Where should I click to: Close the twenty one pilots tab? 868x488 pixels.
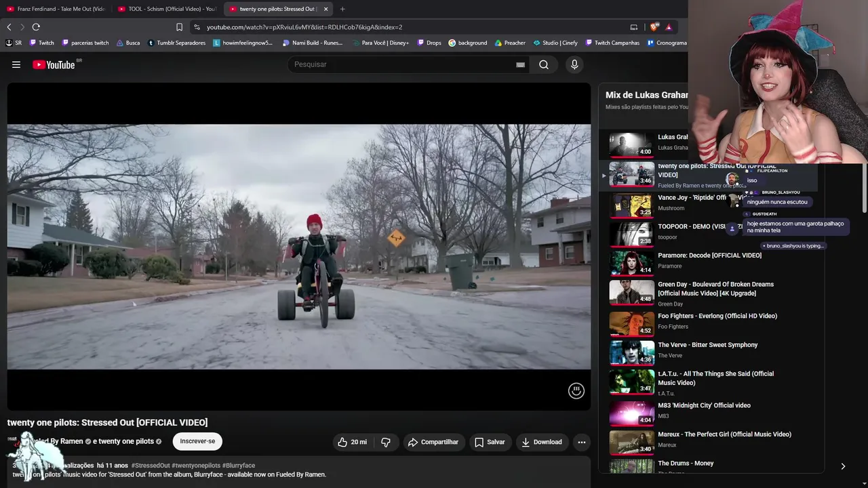[326, 9]
